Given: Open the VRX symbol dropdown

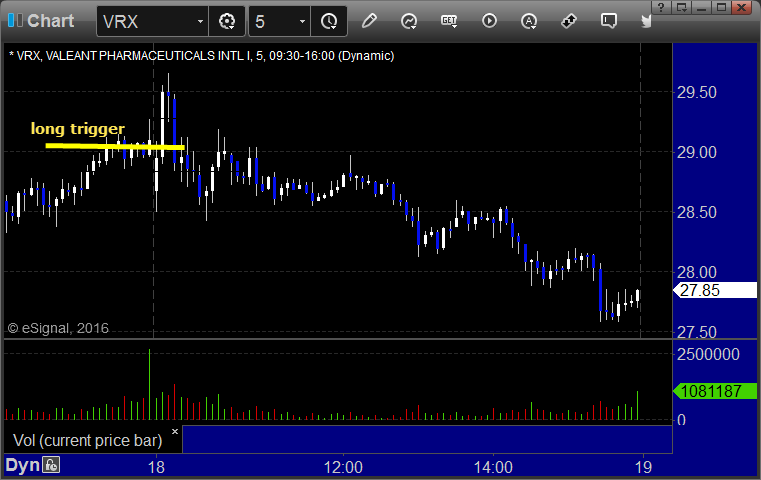Looking at the screenshot, I should click(200, 22).
